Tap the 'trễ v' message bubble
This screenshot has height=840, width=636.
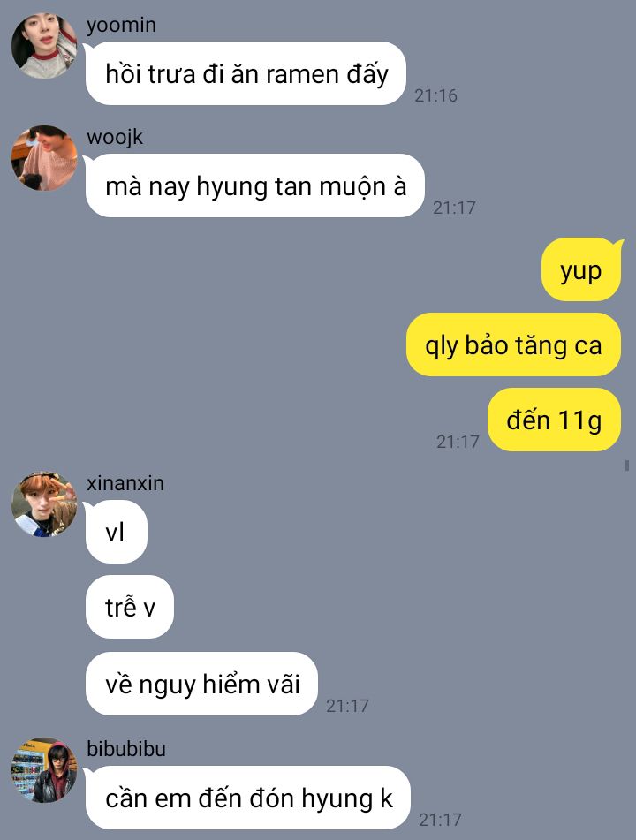point(130,607)
